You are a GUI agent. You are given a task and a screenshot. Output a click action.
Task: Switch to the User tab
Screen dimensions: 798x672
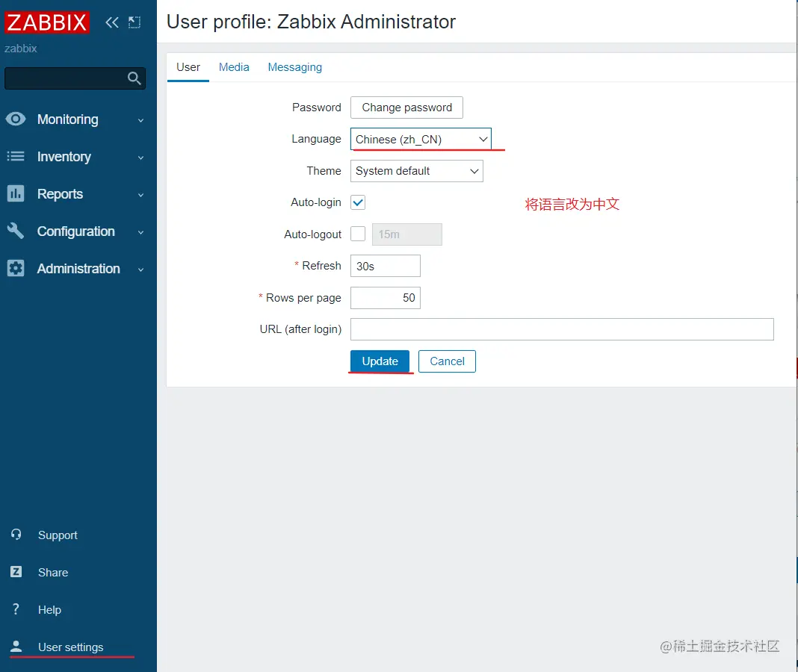[x=188, y=67]
